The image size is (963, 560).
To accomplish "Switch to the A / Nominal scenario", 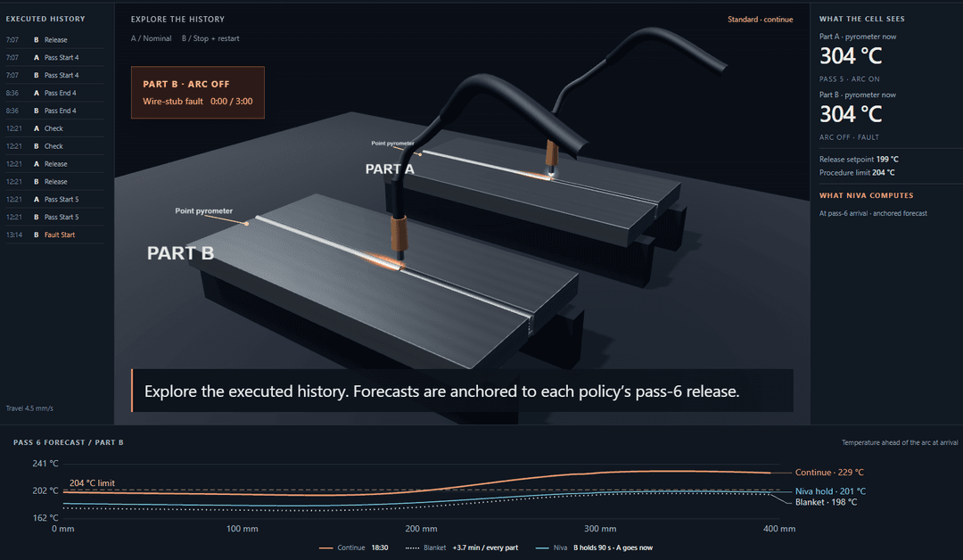I will [151, 38].
